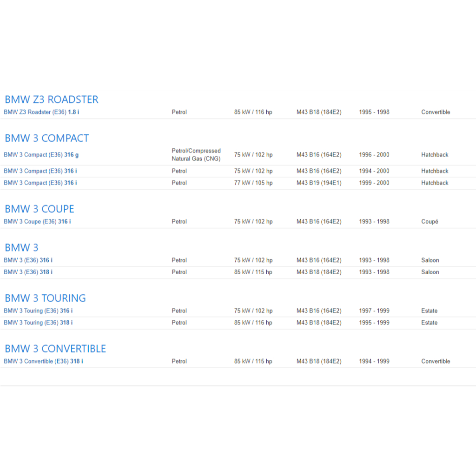Screen dimensions: 476x476
Task: Click the Coupé body type cell
Action: [430, 222]
